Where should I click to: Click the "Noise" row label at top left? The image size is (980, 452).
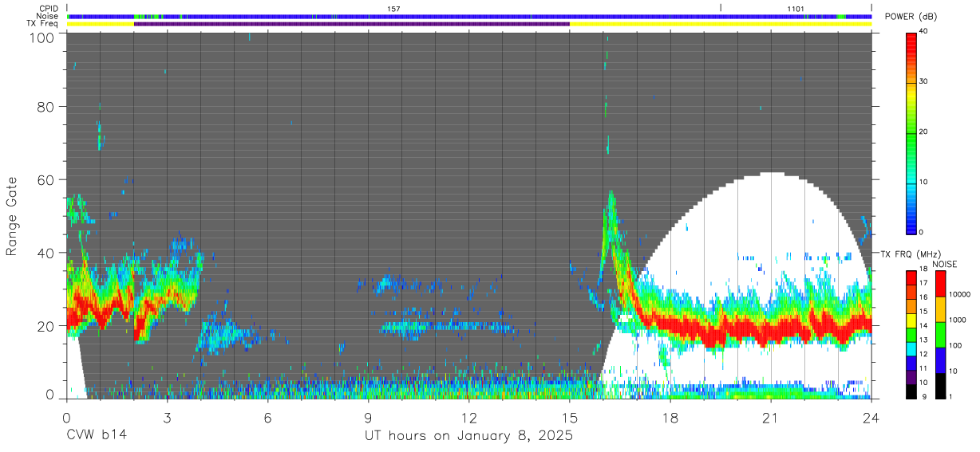pos(48,16)
